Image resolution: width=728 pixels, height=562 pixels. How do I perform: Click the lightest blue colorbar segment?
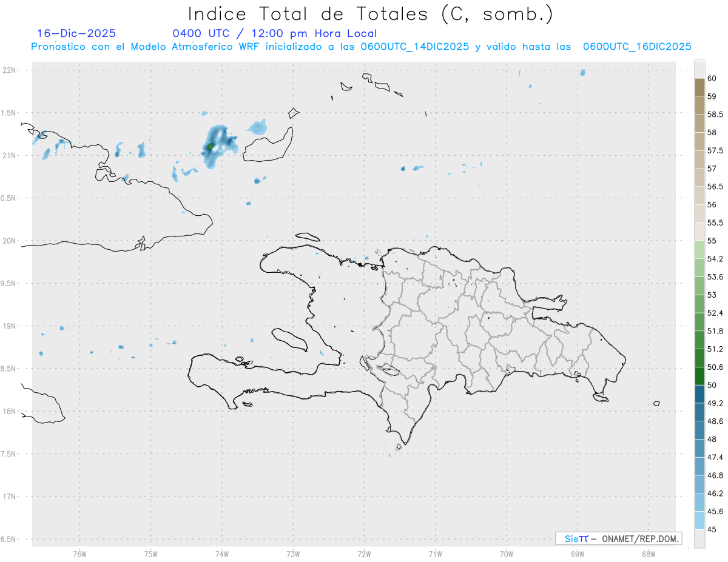click(x=699, y=520)
